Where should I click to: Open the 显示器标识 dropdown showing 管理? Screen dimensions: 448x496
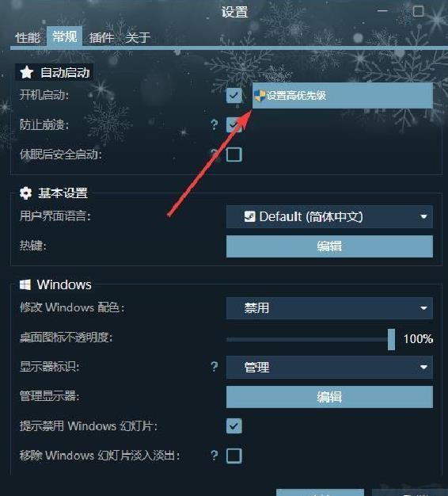click(329, 368)
